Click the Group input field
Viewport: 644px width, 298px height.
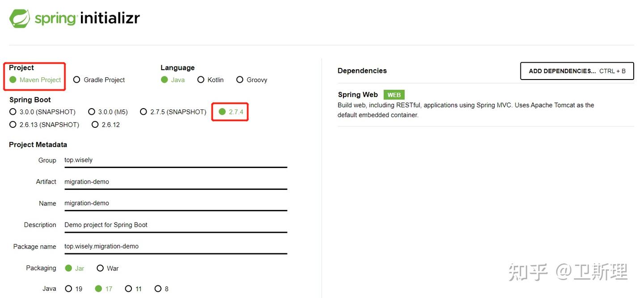(x=175, y=160)
